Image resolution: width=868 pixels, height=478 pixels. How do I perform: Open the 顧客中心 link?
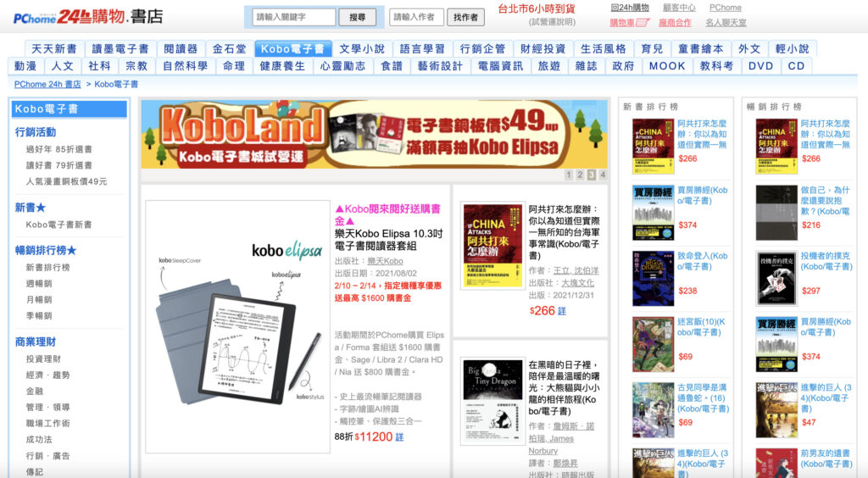[x=679, y=8]
